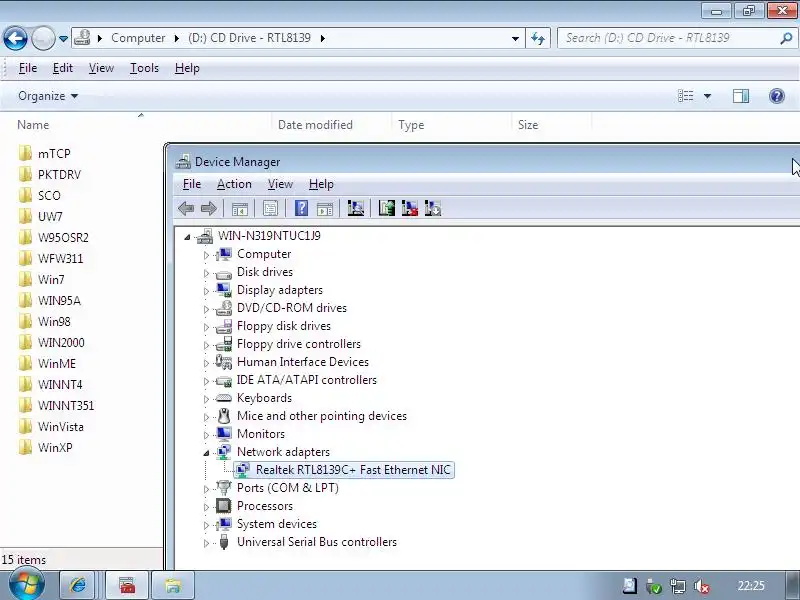Screen dimensions: 800x600
Task: Click Scan for hardware changes icon
Action: (x=356, y=208)
